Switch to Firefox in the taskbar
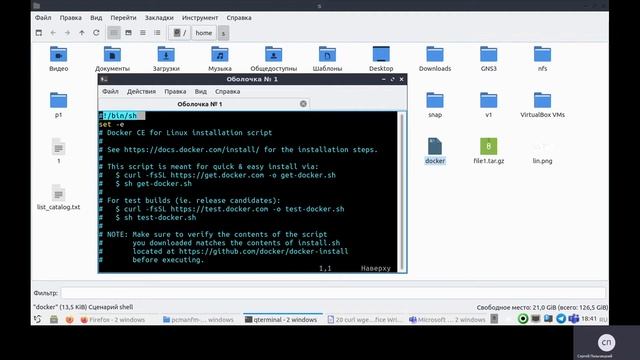Screen dimensions: 640x360 (x=113, y=320)
